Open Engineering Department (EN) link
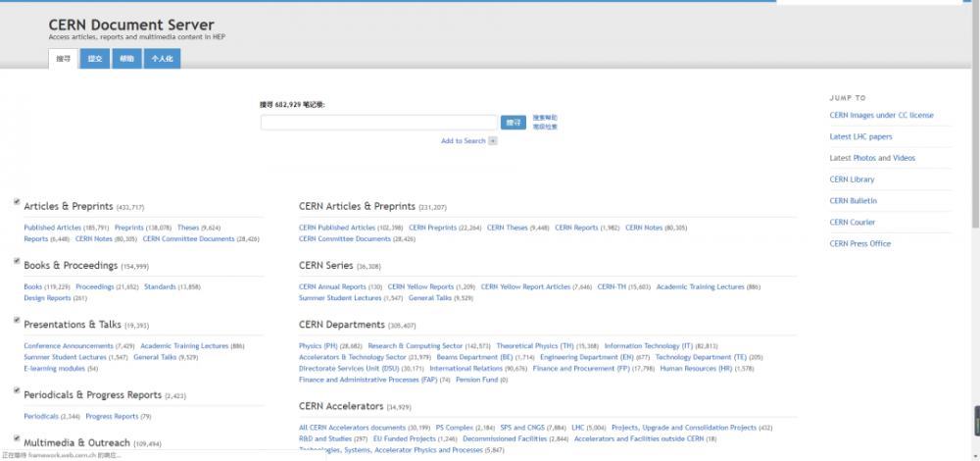 (x=587, y=357)
